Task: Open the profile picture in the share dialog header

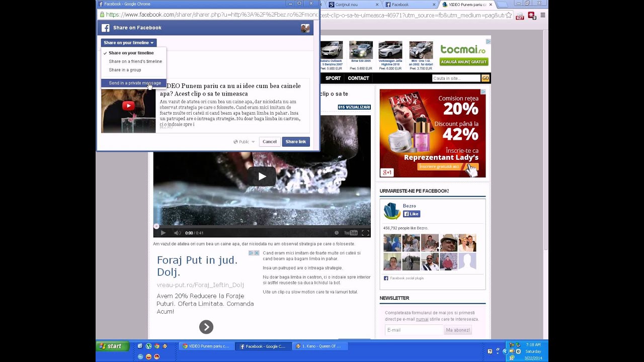Action: [x=305, y=28]
